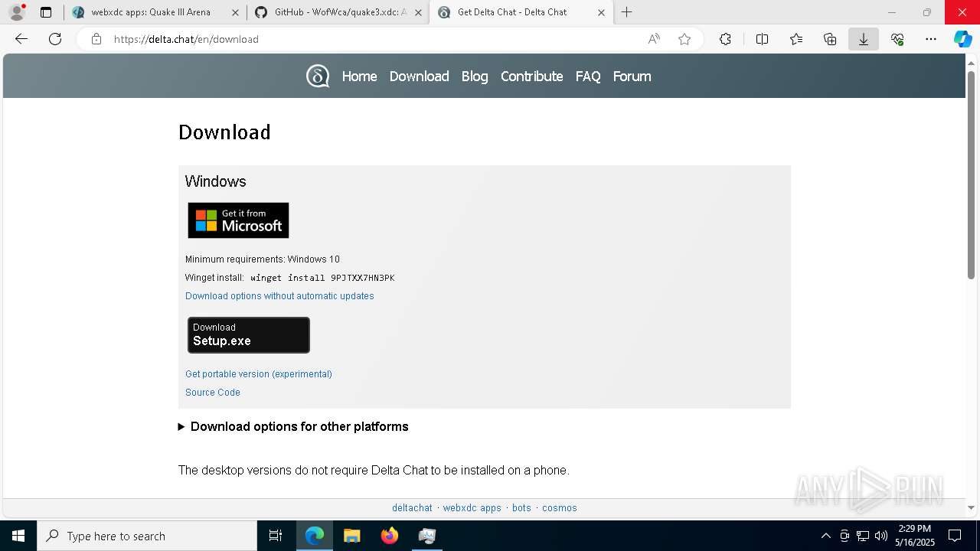Screen dimensions: 980x551
Task: Click the Get it from Microsoft badge
Action: click(x=238, y=220)
